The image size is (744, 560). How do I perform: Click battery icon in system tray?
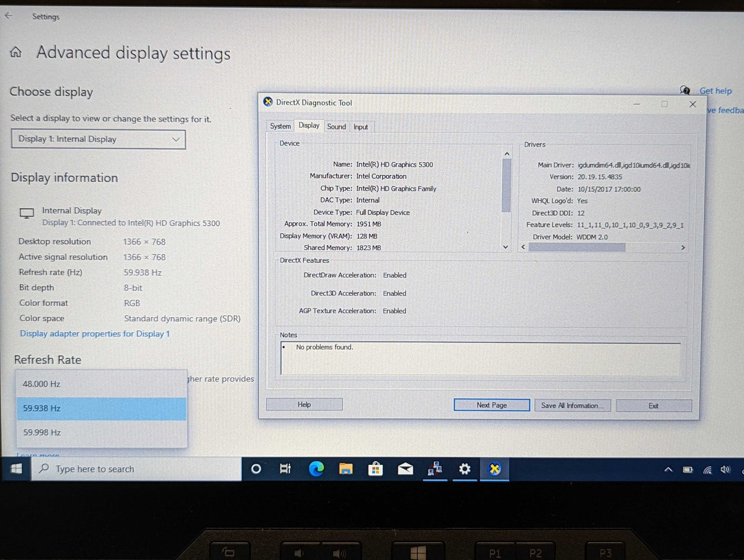pos(688,470)
